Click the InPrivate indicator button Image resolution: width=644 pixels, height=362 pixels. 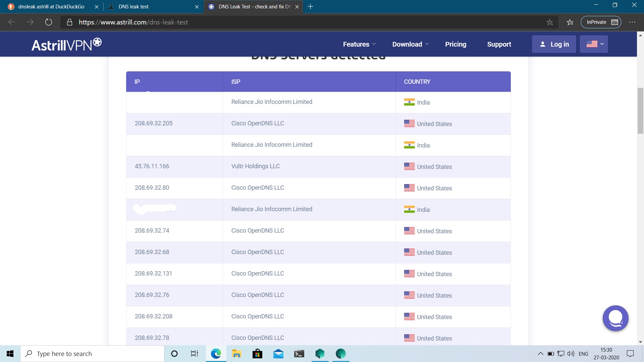tap(601, 22)
